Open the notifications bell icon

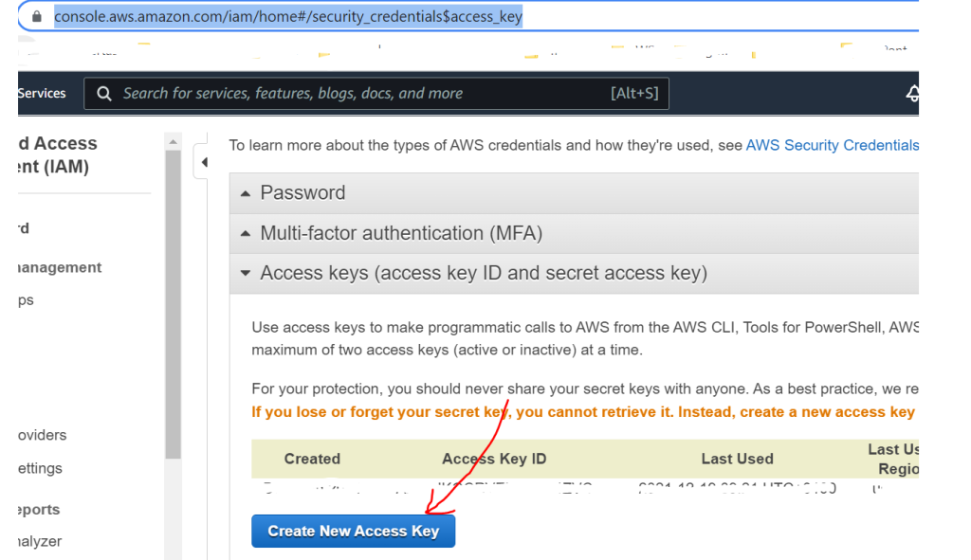click(x=912, y=94)
